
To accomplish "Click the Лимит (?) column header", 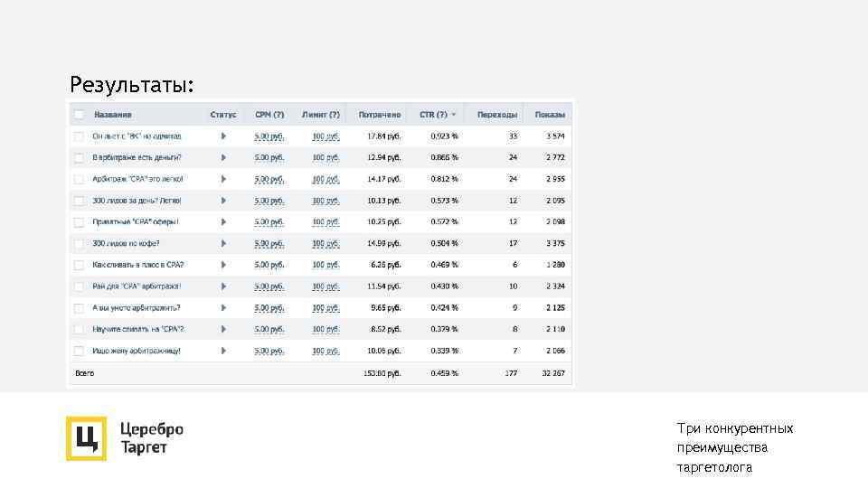I will [320, 115].
